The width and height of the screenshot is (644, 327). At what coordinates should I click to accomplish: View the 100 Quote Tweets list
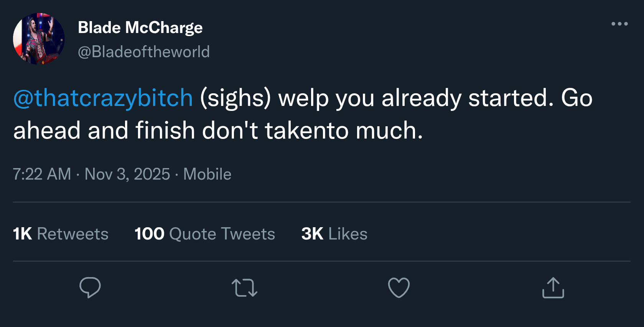tap(204, 234)
